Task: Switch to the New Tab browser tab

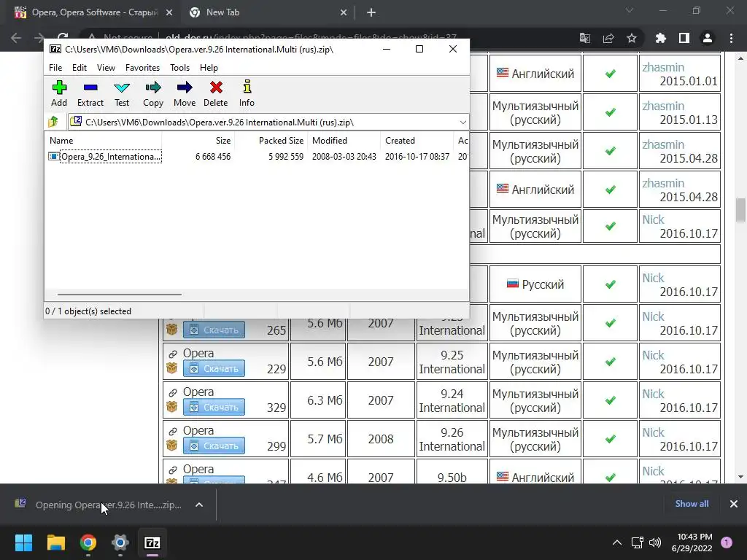Action: coord(267,12)
